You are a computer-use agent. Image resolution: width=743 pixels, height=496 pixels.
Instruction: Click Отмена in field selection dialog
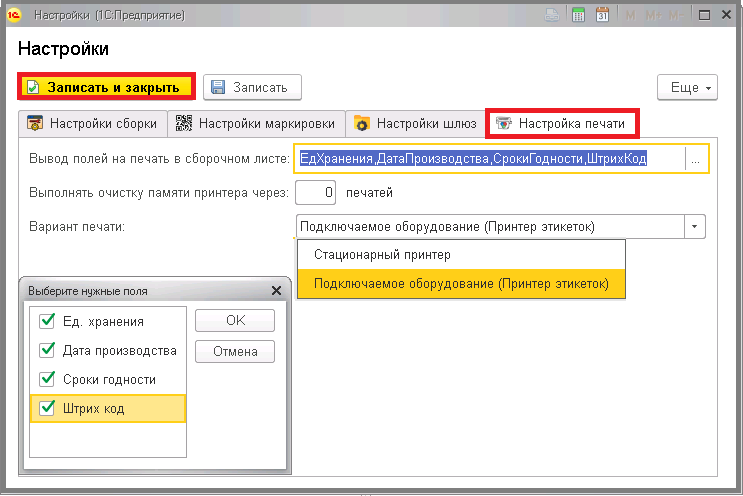235,352
